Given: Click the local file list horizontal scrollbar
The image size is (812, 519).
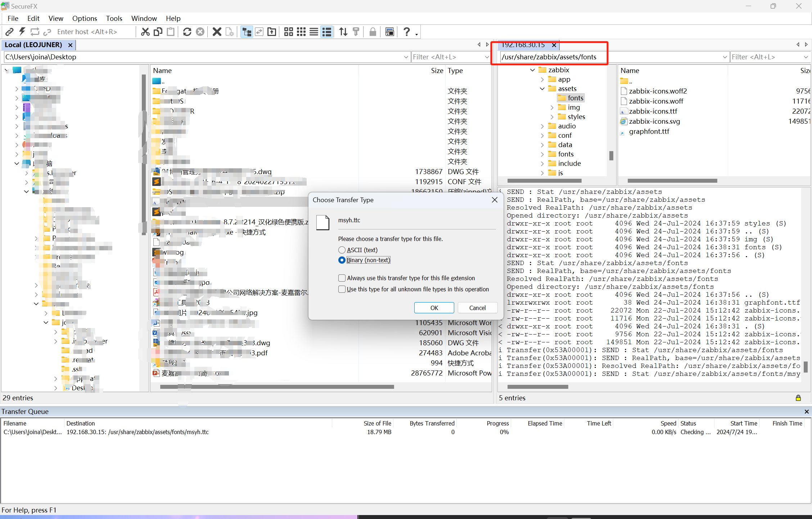Looking at the screenshot, I should click(277, 387).
